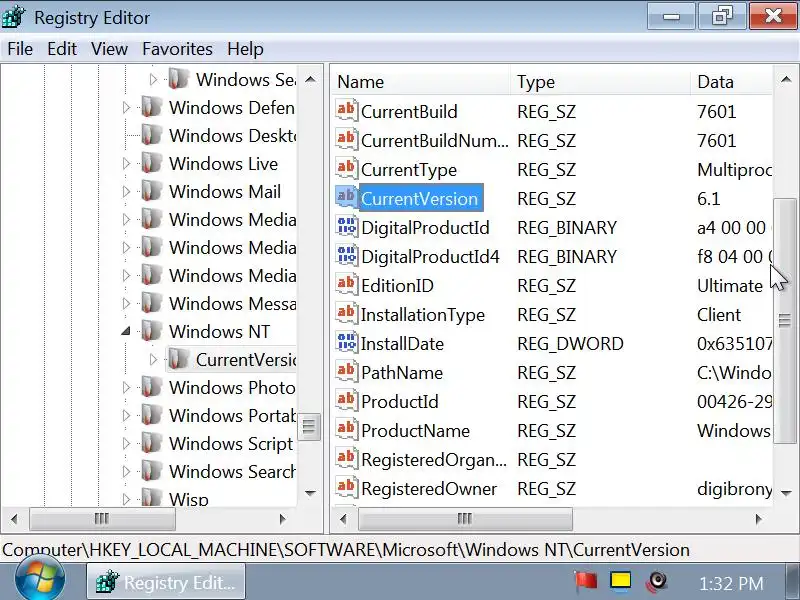Expand the Windows Live key
Viewport: 800px width, 600px height.
click(126, 164)
